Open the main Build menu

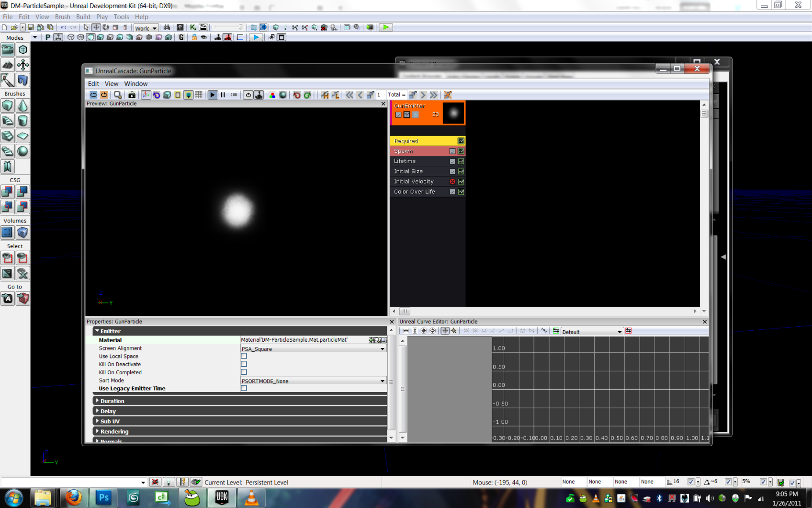(83, 17)
